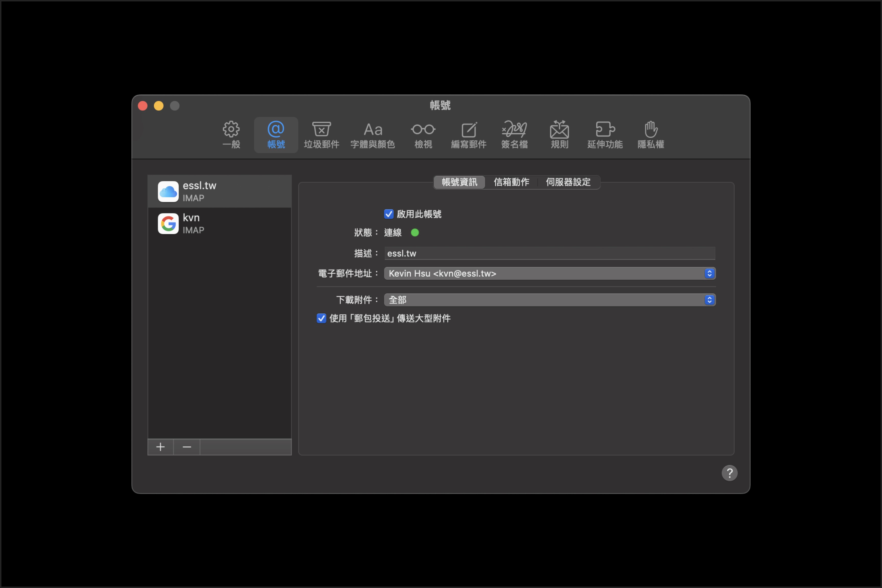Open the 延伸功能 extensions pane
Viewport: 882px width, 588px height.
[605, 135]
